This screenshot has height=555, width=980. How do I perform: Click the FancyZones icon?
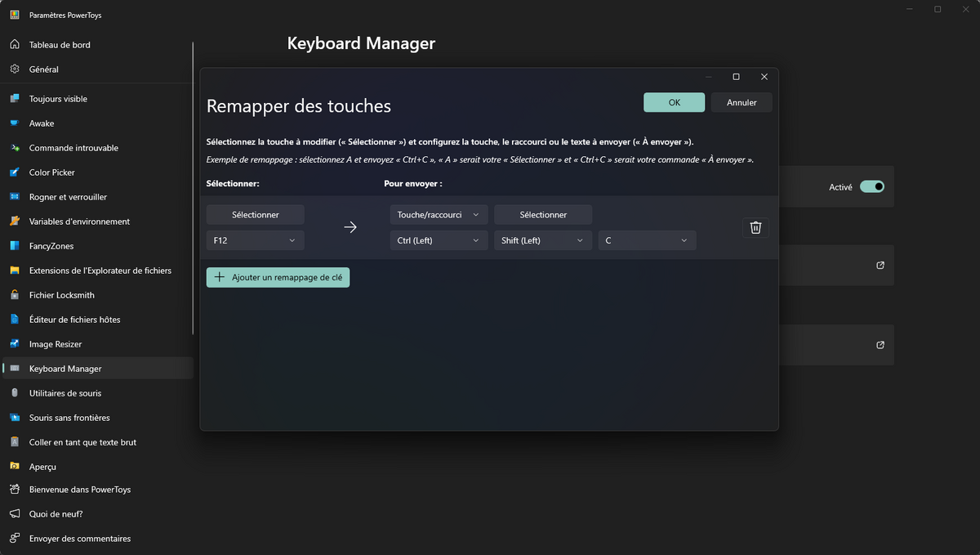point(15,246)
